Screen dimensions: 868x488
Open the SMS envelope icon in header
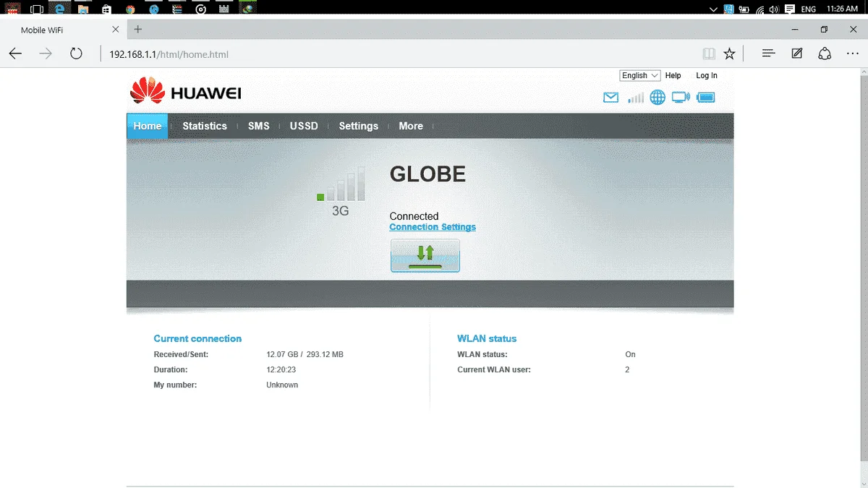tap(611, 98)
